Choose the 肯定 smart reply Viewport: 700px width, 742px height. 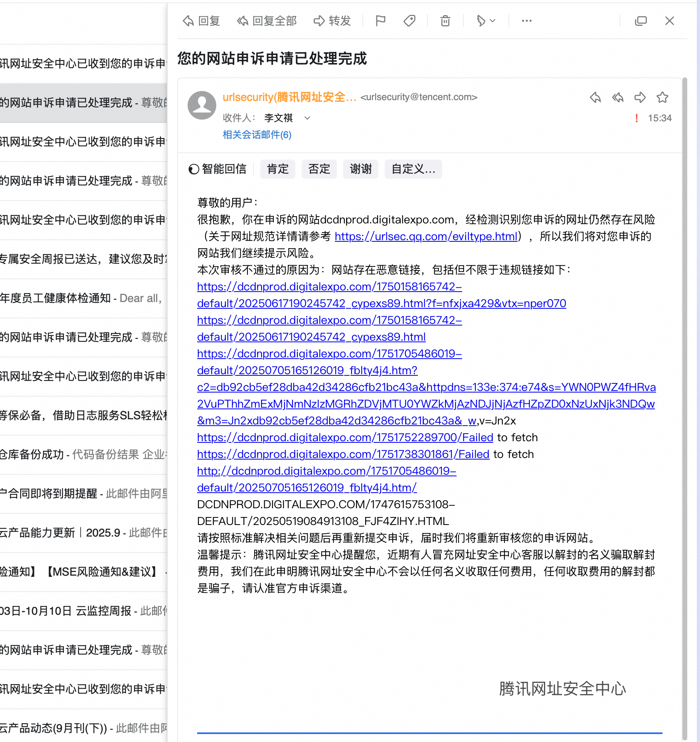point(278,169)
